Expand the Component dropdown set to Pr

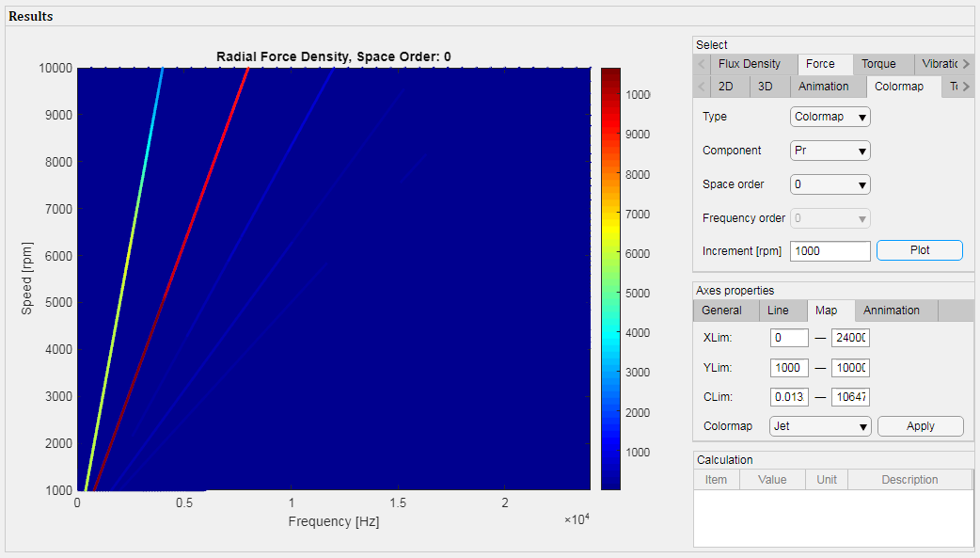click(830, 151)
